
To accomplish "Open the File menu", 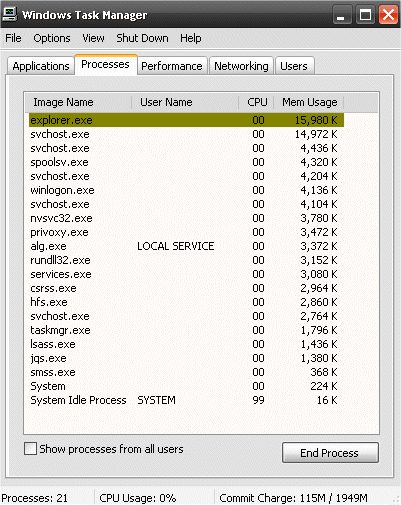I will (x=13, y=38).
